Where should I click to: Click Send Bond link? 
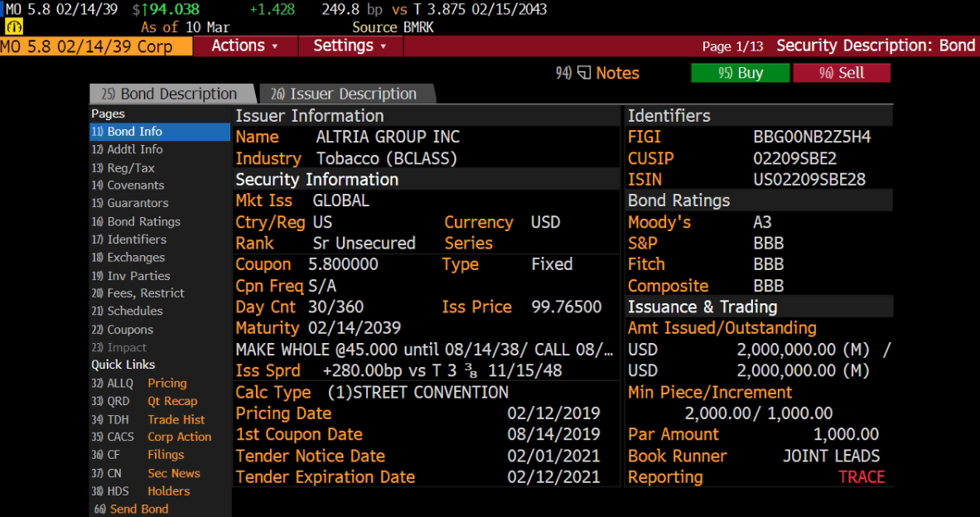[x=131, y=509]
